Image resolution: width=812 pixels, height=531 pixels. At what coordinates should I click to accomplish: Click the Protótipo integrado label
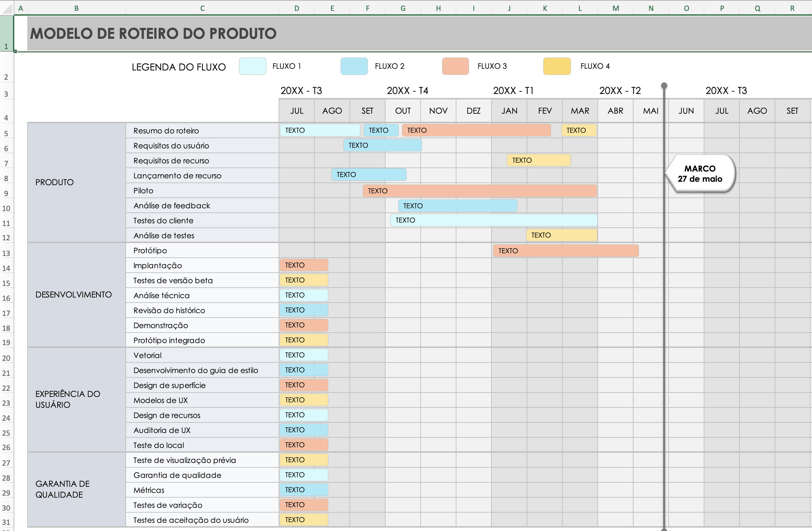[x=169, y=340]
